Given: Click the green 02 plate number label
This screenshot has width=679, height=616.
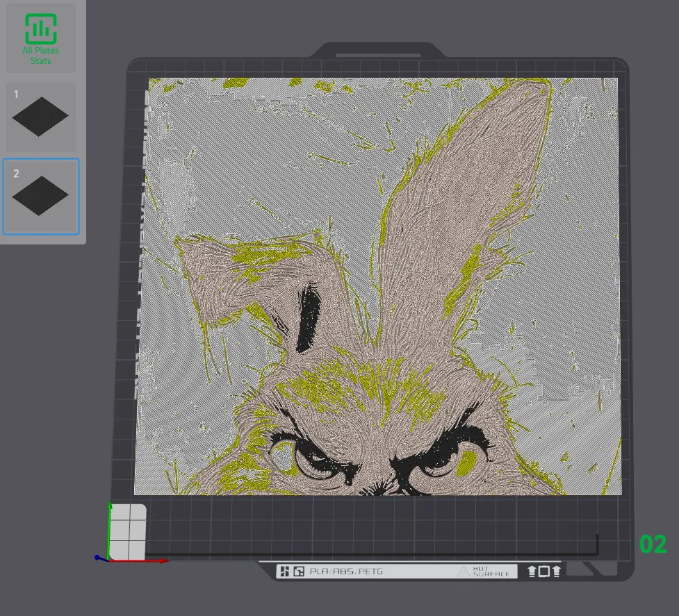Looking at the screenshot, I should coord(653,544).
